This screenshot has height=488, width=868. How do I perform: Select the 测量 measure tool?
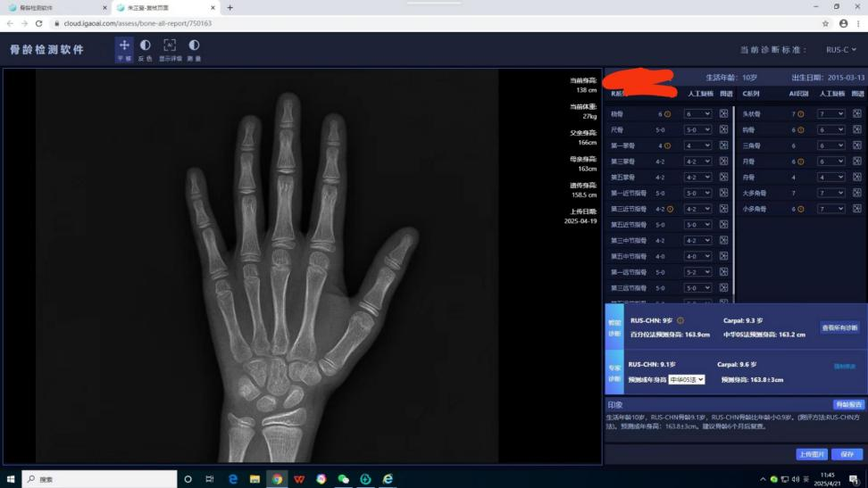pyautogui.click(x=194, y=50)
